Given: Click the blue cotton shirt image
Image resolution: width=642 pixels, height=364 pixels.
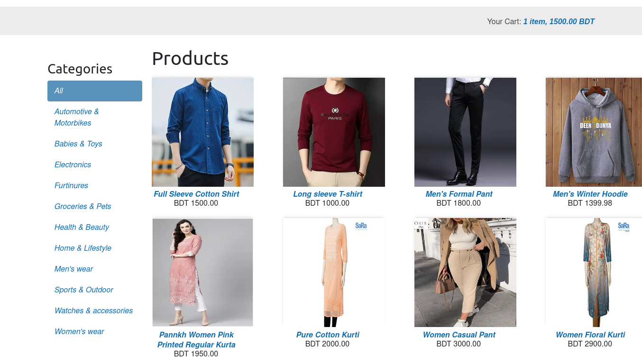Looking at the screenshot, I should [x=202, y=132].
